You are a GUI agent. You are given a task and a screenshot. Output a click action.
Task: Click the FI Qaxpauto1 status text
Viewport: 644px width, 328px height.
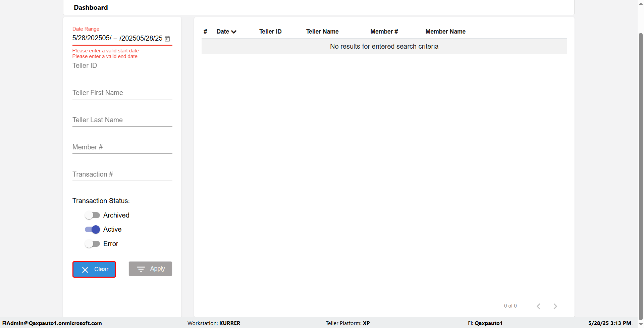tap(485, 323)
